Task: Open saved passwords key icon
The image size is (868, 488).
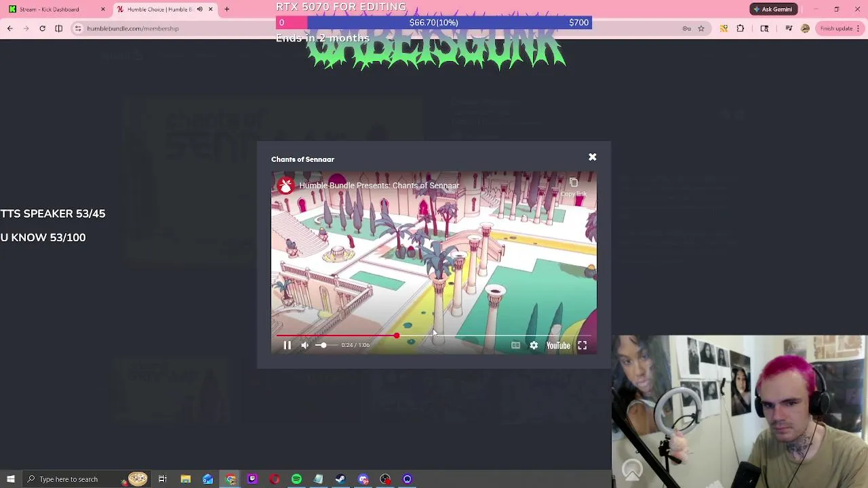Action: coord(686,28)
